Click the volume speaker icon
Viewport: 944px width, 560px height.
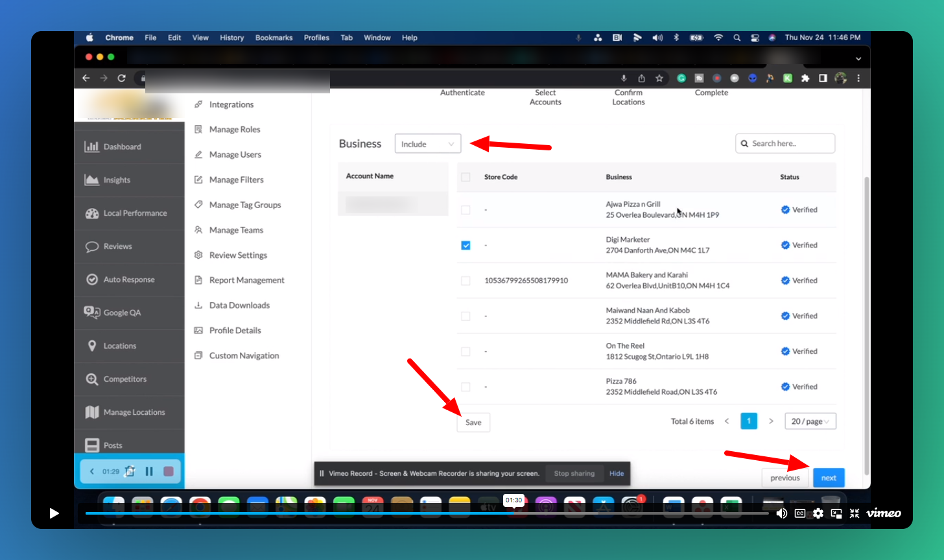pos(782,513)
